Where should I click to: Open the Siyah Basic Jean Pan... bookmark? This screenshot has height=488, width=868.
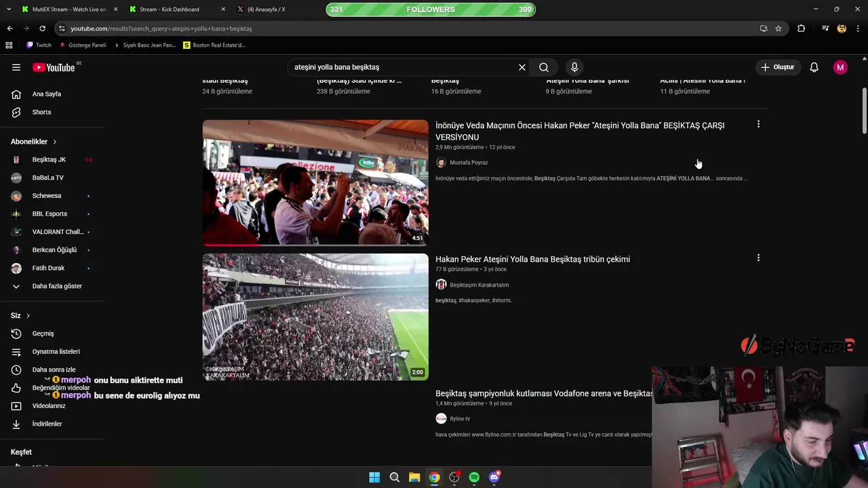point(144,45)
